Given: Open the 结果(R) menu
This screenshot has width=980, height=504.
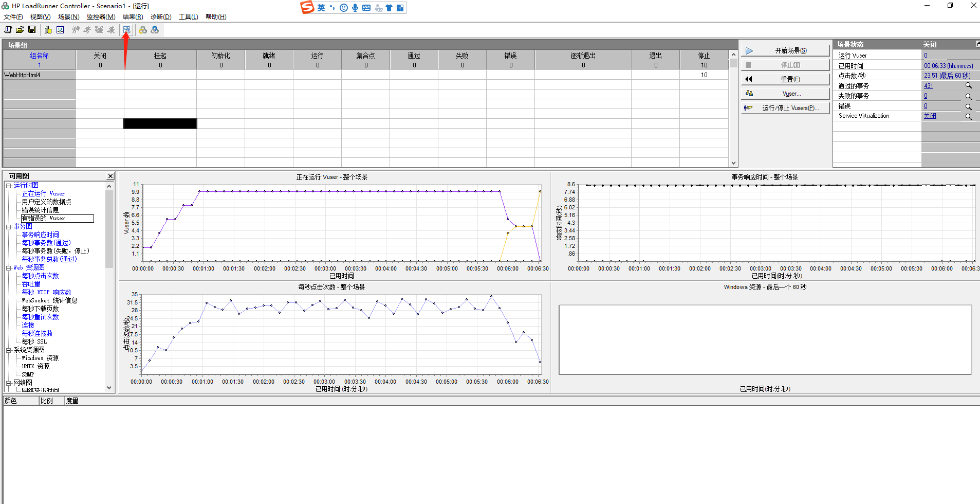Looking at the screenshot, I should coord(134,16).
